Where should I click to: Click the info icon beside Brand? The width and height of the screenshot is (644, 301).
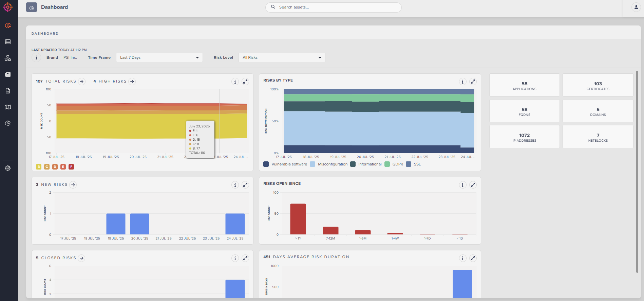(x=36, y=57)
